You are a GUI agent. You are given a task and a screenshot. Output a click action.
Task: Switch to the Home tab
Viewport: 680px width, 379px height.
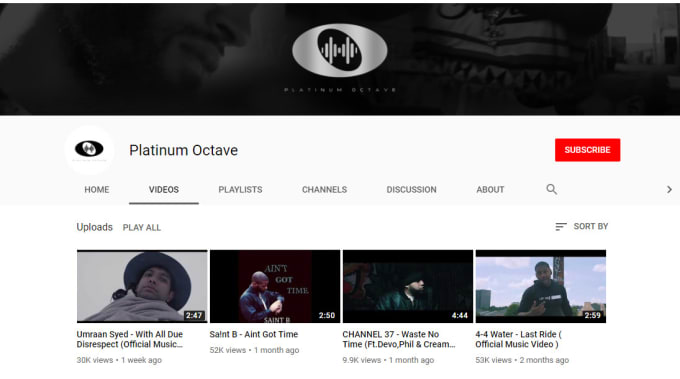(97, 190)
